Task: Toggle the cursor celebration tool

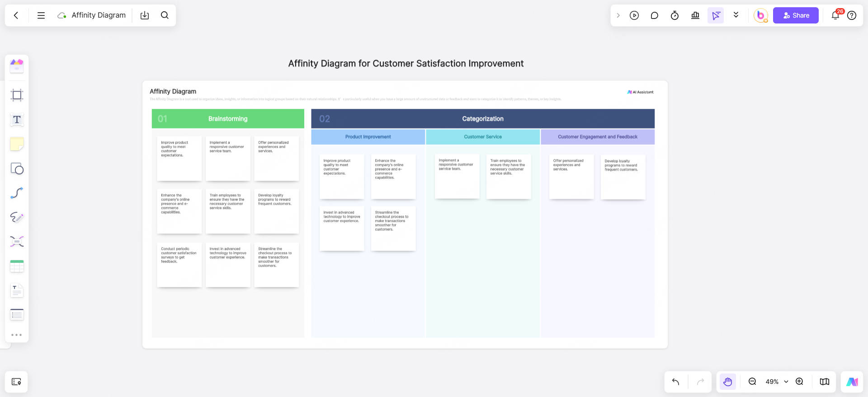Action: (x=716, y=15)
